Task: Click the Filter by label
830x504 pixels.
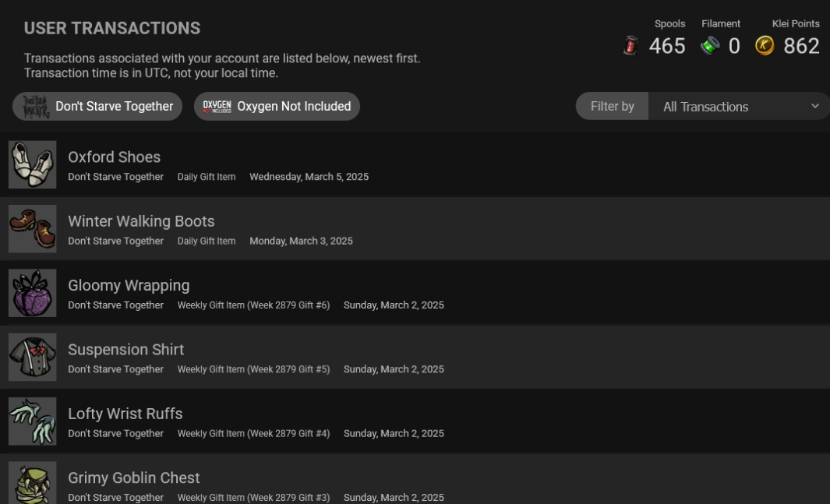Action: point(612,106)
